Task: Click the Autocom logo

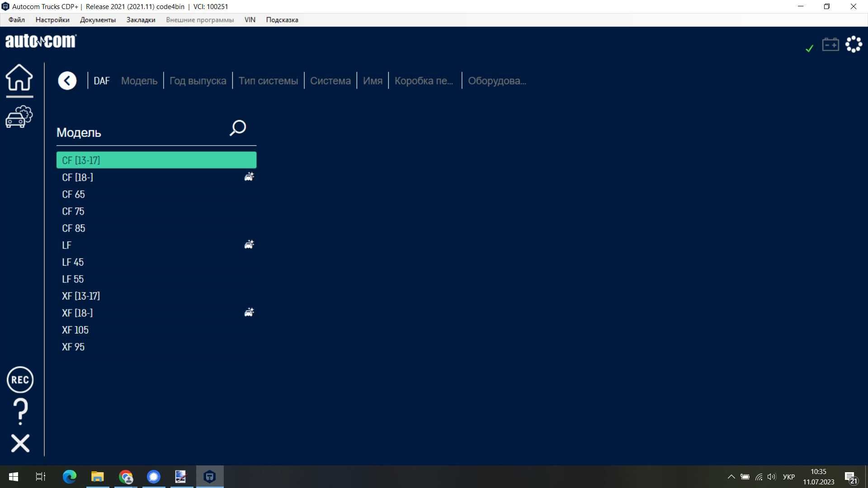Action: [x=41, y=41]
